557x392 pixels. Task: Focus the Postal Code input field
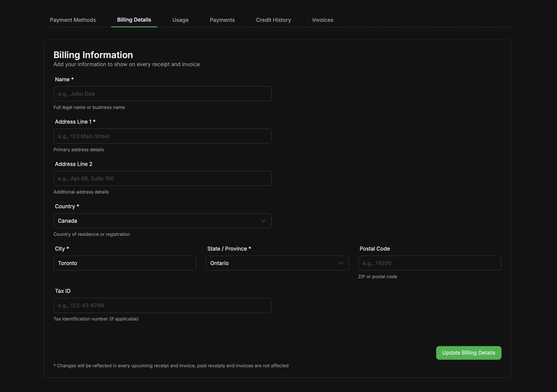pyautogui.click(x=430, y=263)
